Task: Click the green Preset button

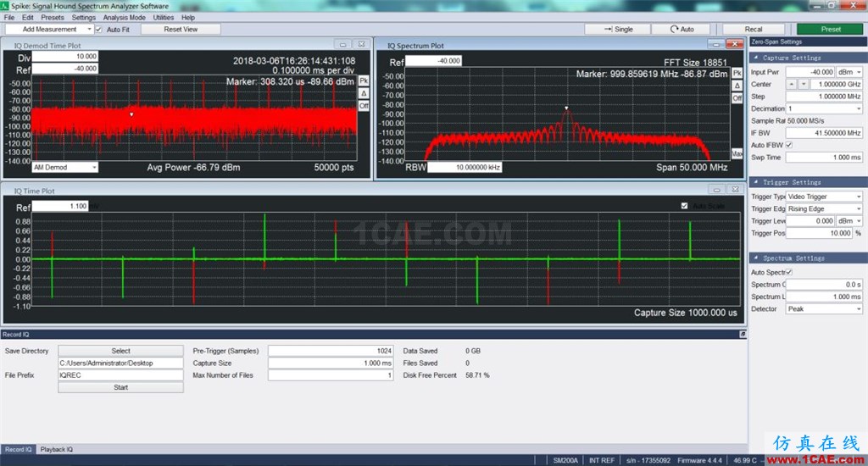Action: [831, 30]
